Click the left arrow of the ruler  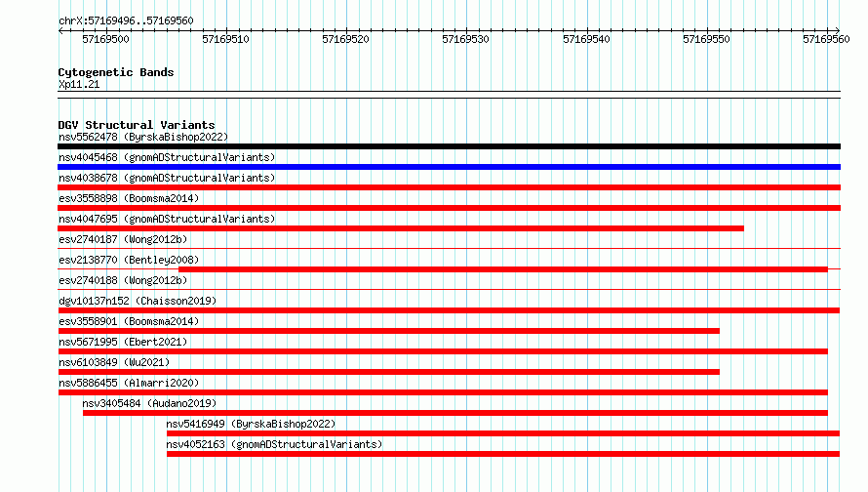60,31
